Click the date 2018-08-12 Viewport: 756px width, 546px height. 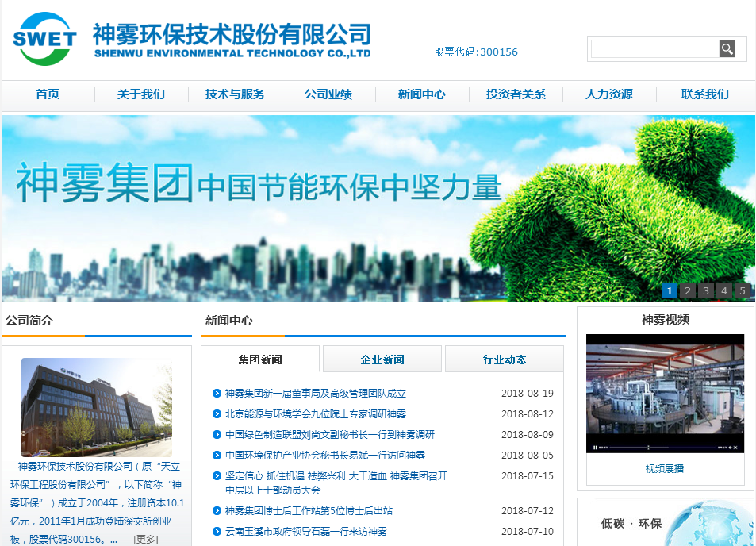tap(528, 413)
